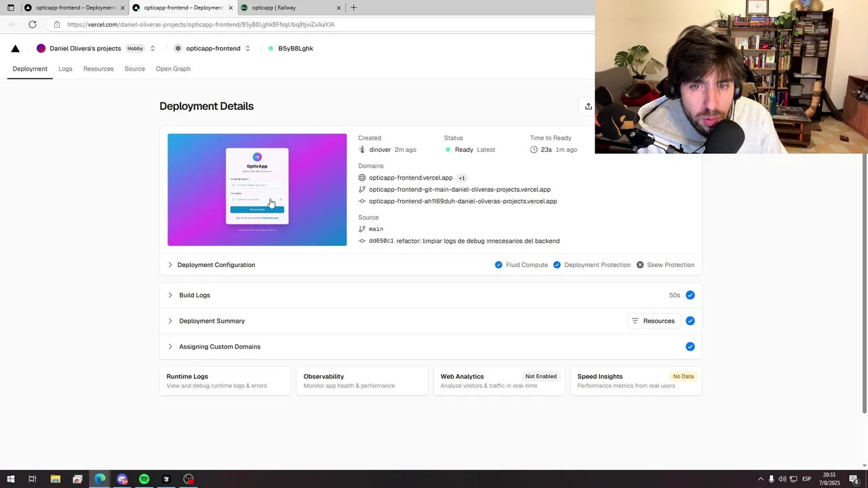Click the Deployment Summary success checkmark
Image resolution: width=868 pixels, height=488 pixels.
tap(690, 321)
